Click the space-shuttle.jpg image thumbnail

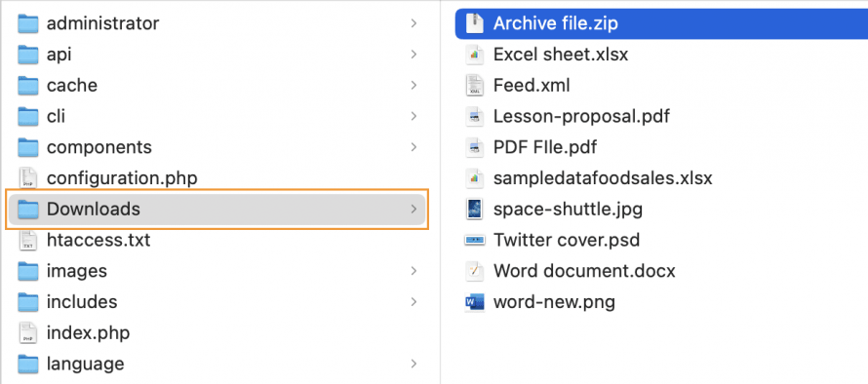pyautogui.click(x=474, y=210)
